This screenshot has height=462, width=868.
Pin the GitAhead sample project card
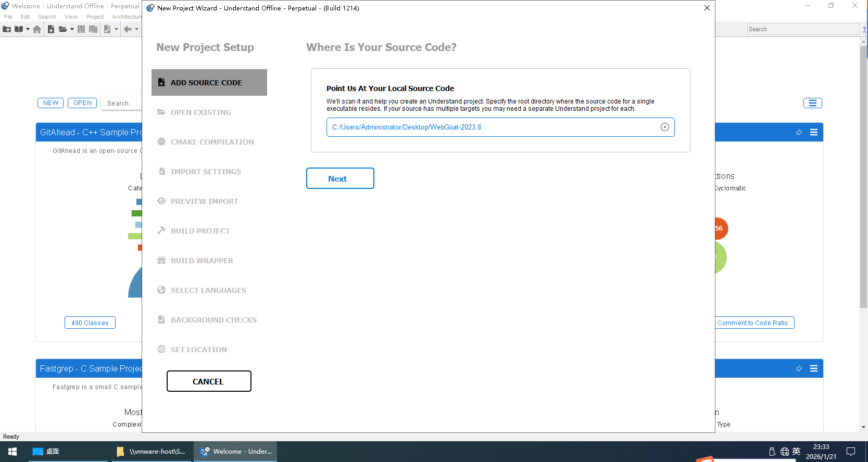tap(799, 132)
